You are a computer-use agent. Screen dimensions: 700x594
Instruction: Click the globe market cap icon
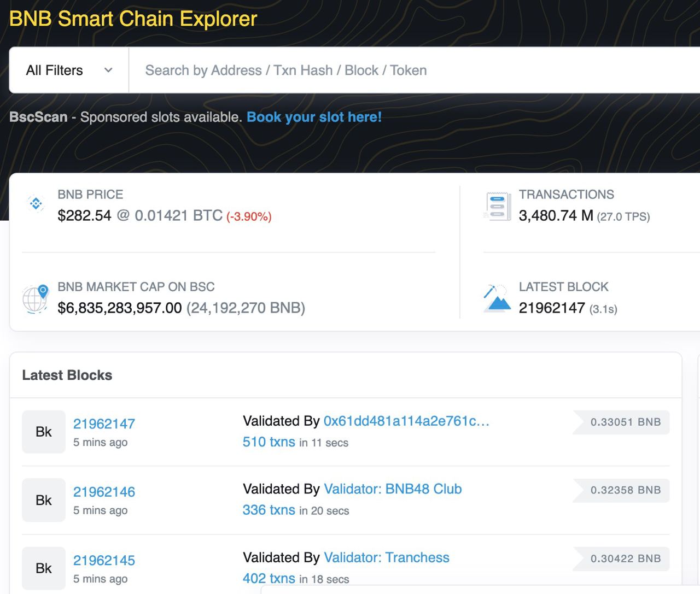[36, 298]
